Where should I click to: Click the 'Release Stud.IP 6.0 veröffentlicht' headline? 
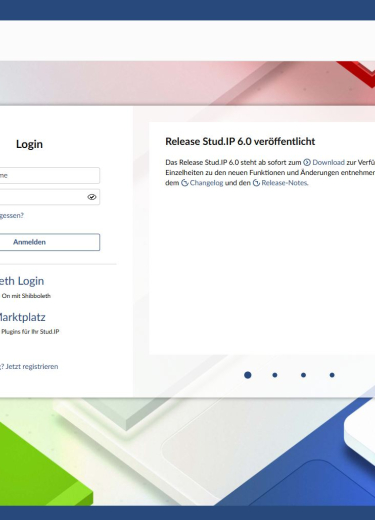point(240,141)
